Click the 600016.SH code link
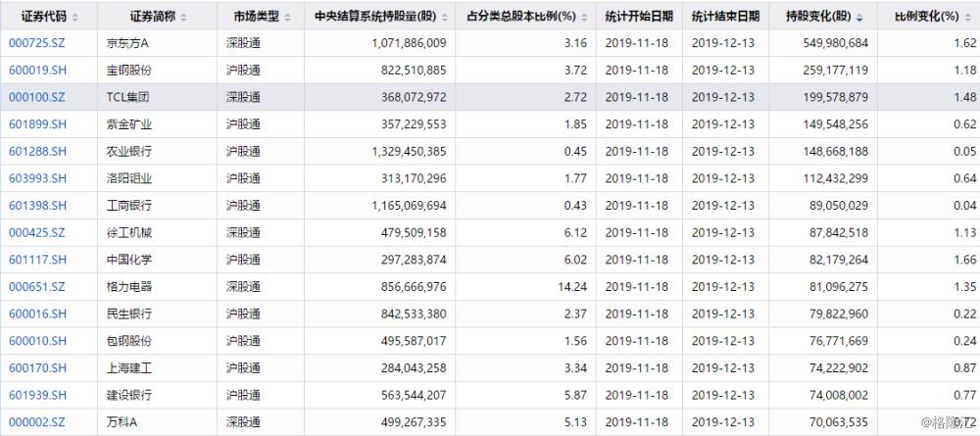The image size is (980, 436). (37, 314)
